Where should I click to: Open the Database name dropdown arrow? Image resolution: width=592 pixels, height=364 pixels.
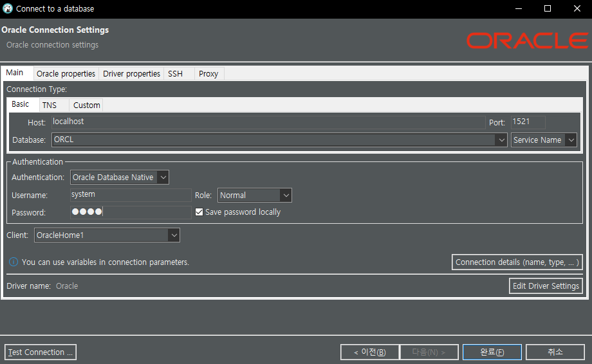click(x=501, y=140)
